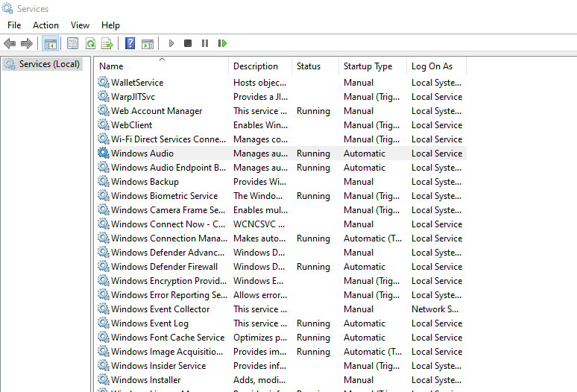
Task: Click the Restart Service icon
Action: click(222, 43)
